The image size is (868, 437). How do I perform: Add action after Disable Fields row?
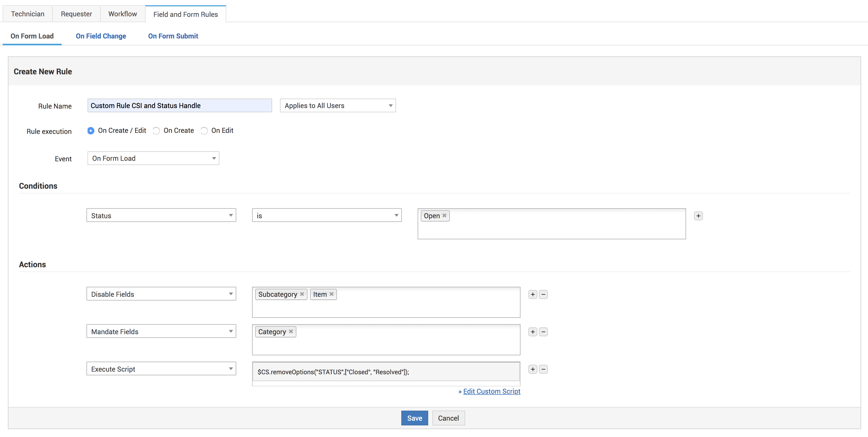coord(532,294)
